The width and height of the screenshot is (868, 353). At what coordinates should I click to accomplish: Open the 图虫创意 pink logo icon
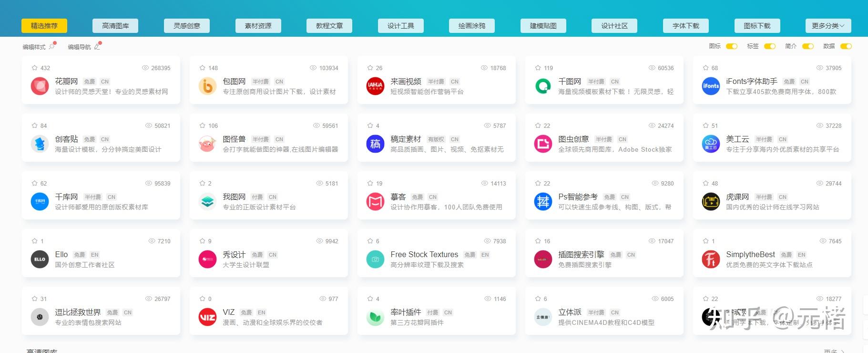[543, 144]
